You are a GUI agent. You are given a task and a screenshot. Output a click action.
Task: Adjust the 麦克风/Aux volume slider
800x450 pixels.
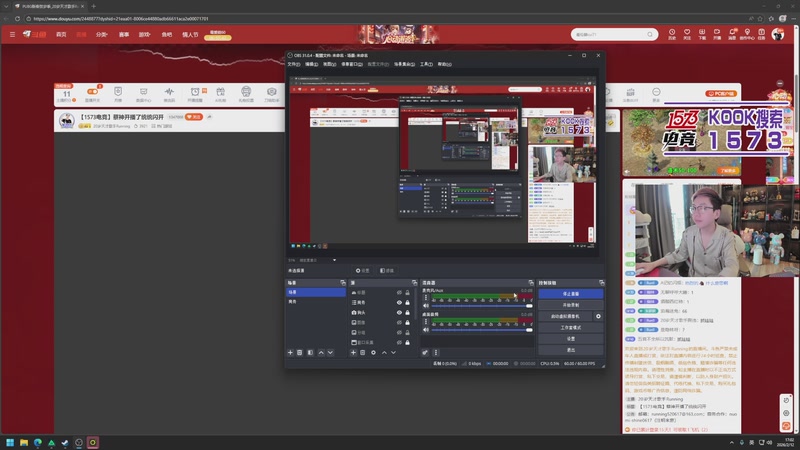pyautogui.click(x=482, y=306)
